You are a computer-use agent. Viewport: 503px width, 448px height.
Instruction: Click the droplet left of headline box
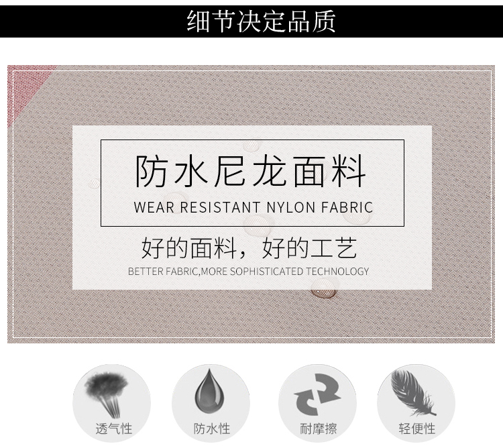click(94, 184)
